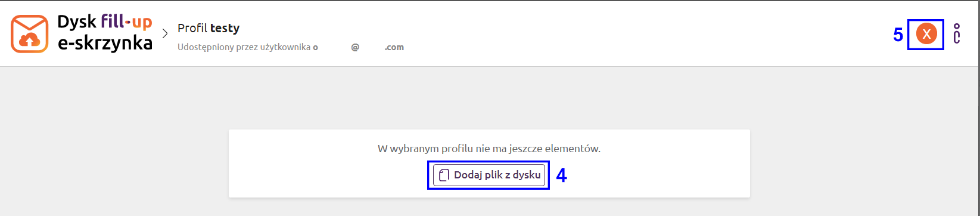Viewport: 980px width, 216px height.
Task: Click the blue annotation number 5
Action: 898,35
